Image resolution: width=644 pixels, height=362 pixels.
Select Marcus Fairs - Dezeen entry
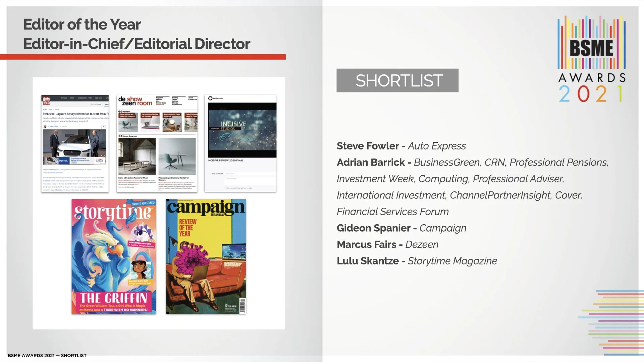pos(387,245)
